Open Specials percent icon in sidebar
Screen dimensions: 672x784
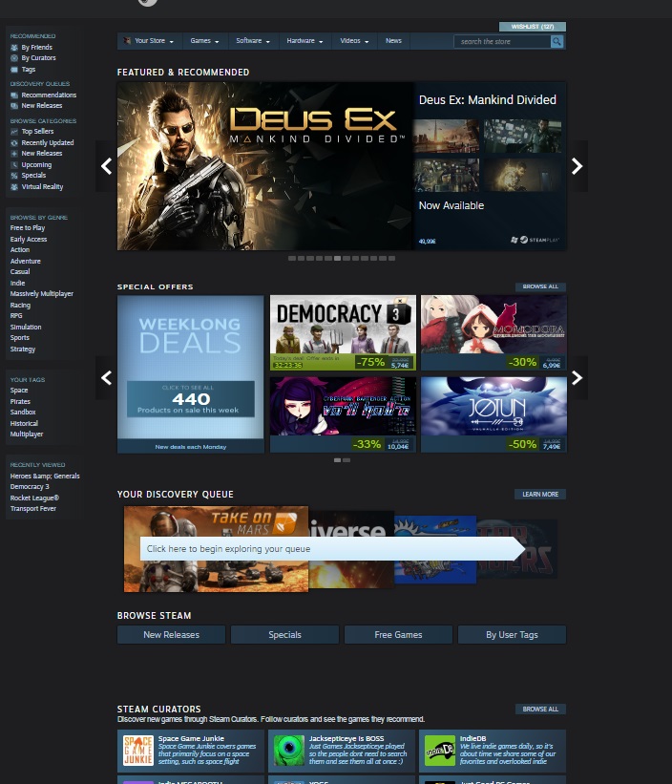14,176
